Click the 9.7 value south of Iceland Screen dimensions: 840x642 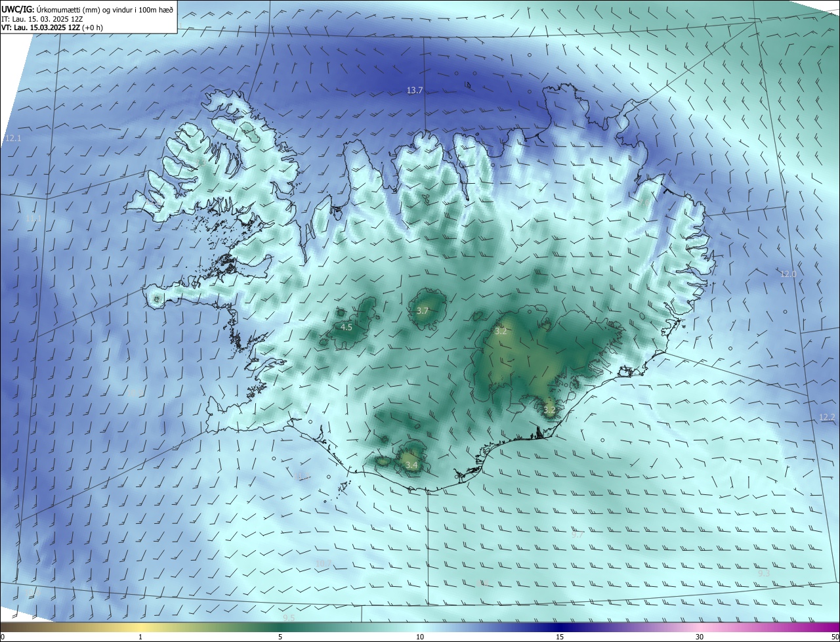coord(577,535)
